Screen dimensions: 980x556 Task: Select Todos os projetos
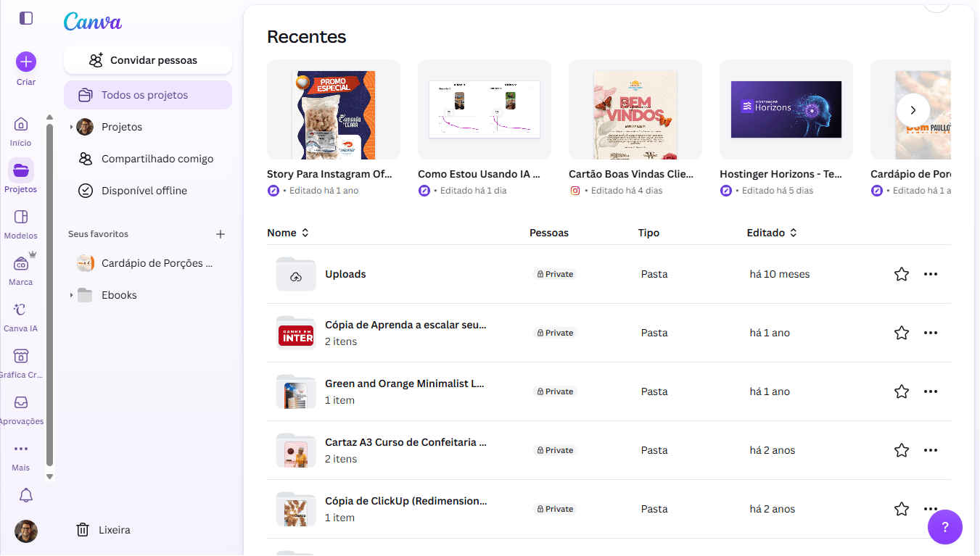(148, 95)
